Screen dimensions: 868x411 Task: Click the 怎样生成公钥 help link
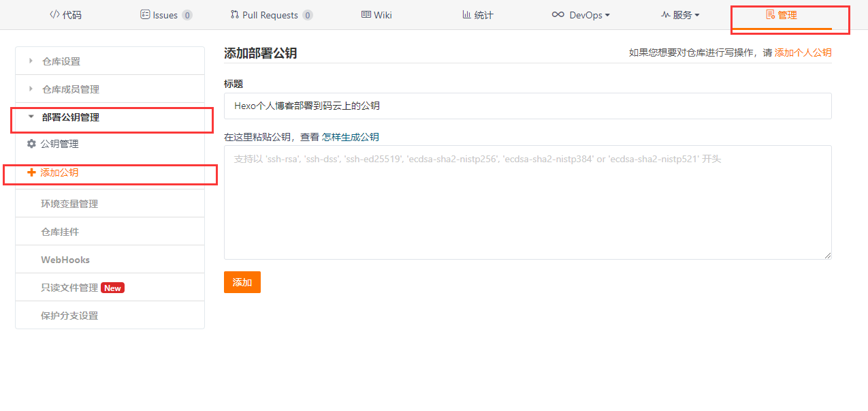(350, 137)
